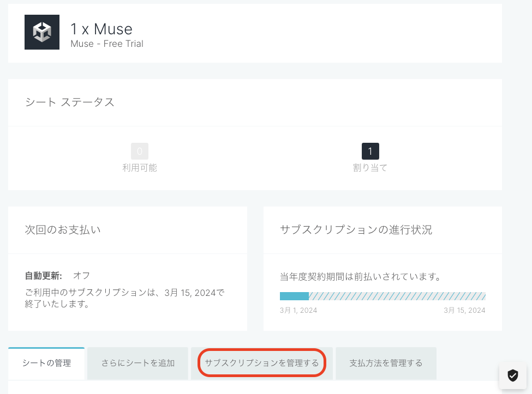Click the シート ステータス heading
The width and height of the screenshot is (532, 394).
[70, 102]
